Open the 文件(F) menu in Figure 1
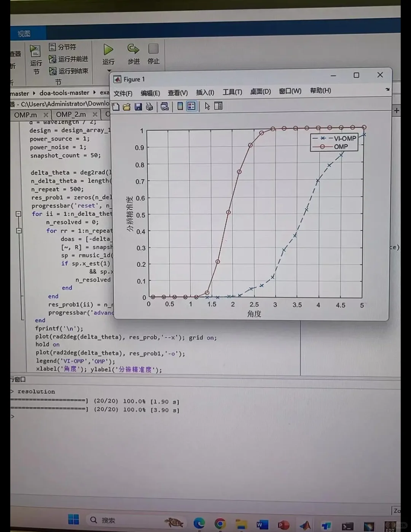This screenshot has width=411, height=532. (123, 93)
